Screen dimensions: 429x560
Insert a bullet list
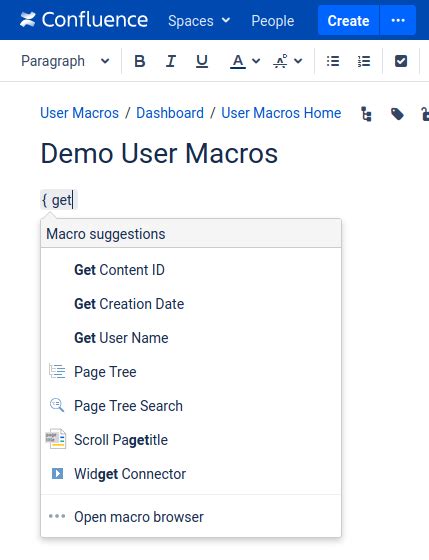coord(333,61)
